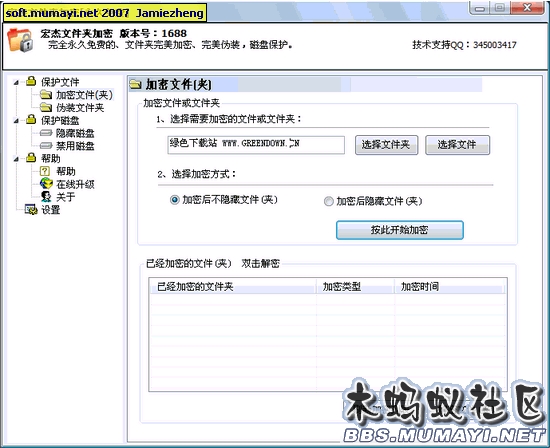Open 关于 tree item
This screenshot has width=550, height=448.
coord(66,196)
